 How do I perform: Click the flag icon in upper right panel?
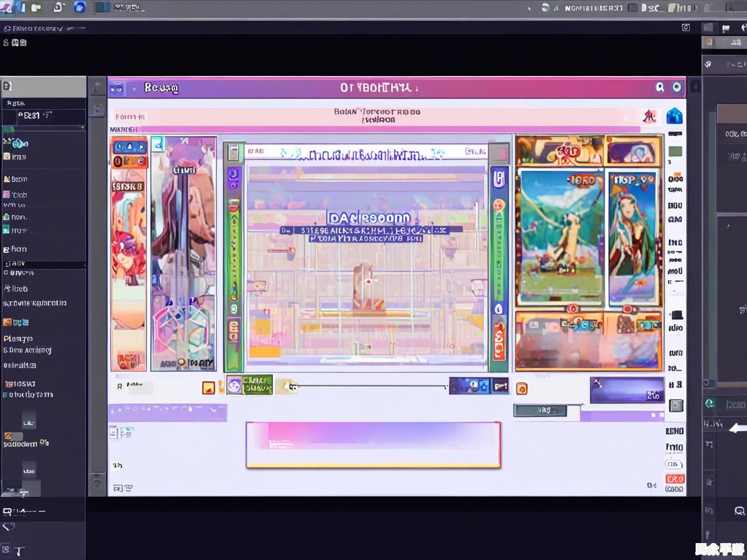(725, 28)
